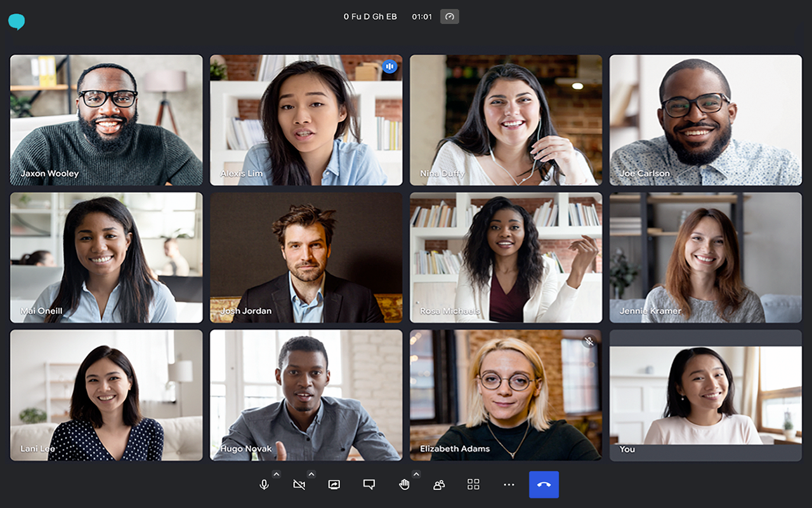Screen dimensions: 812x508
Task: Expand audio options arrow by microphone
Action: point(276,474)
